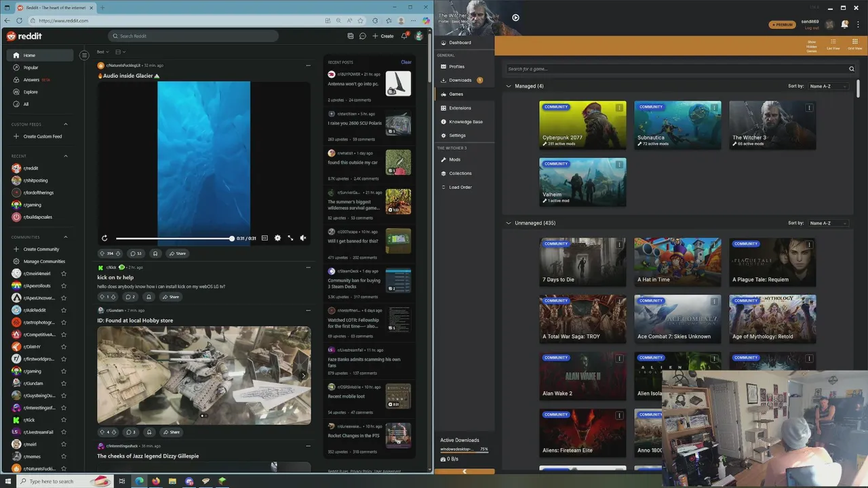Clear the Recent Posts list
Screen dimensions: 868x488
pos(406,62)
